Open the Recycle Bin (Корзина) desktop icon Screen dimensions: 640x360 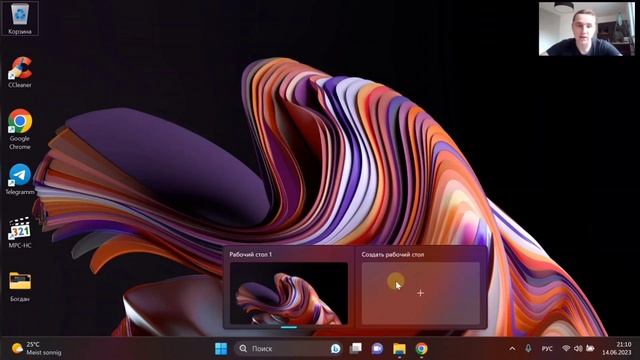pyautogui.click(x=20, y=18)
